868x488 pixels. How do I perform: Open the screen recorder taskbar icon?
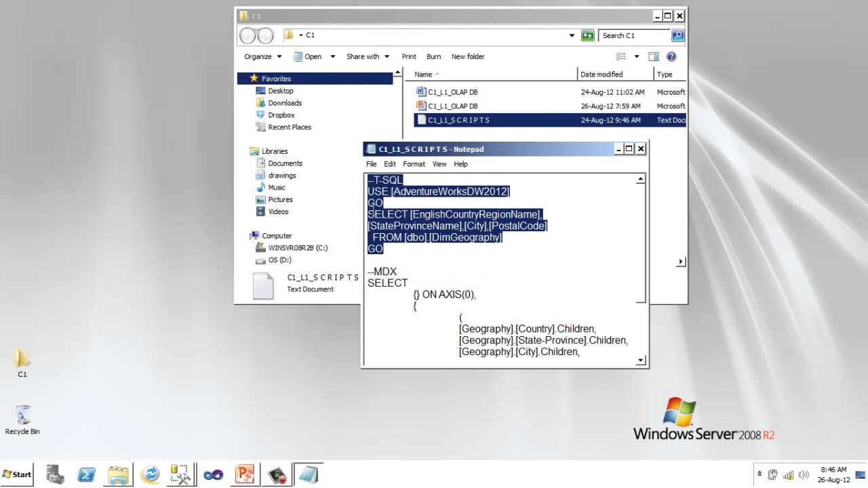click(276, 474)
